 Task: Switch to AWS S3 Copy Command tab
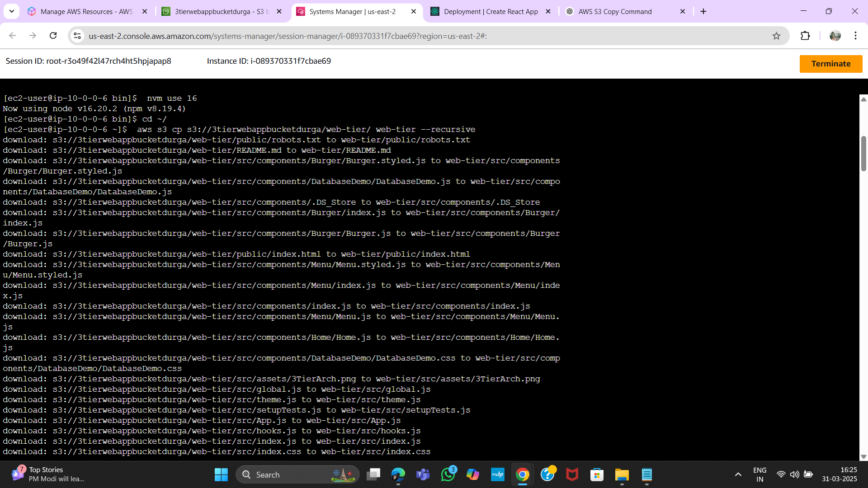[x=615, y=12]
